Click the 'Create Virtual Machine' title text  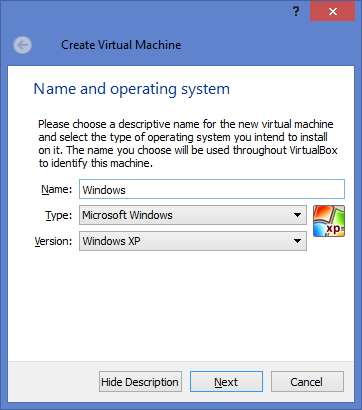(121, 45)
